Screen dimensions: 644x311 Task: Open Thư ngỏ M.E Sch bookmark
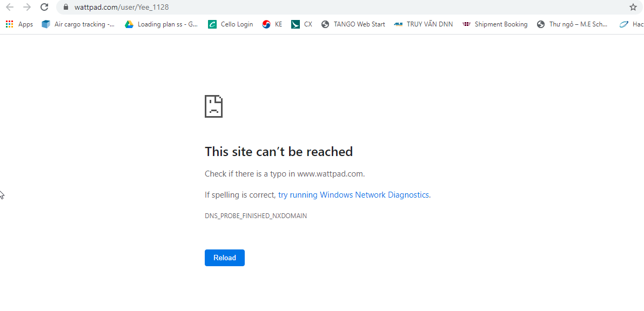tap(572, 24)
